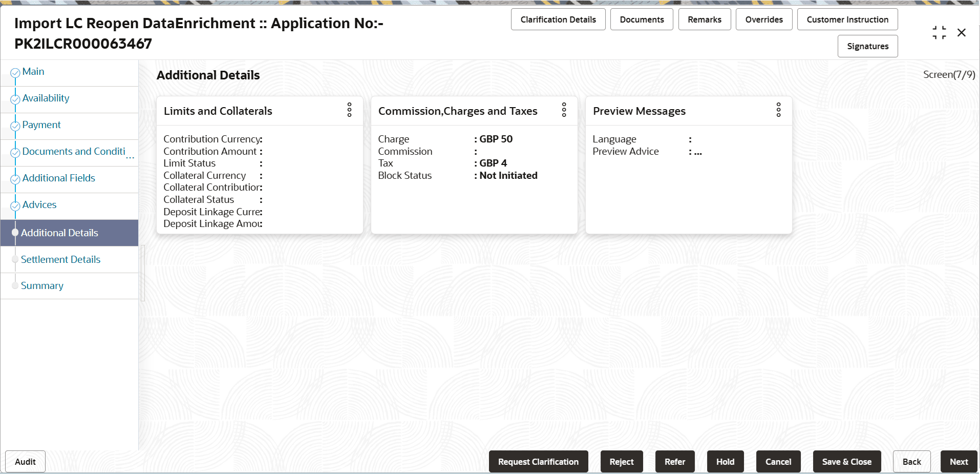Click the Collateral Status label
Image resolution: width=980 pixels, height=474 pixels.
(x=199, y=199)
